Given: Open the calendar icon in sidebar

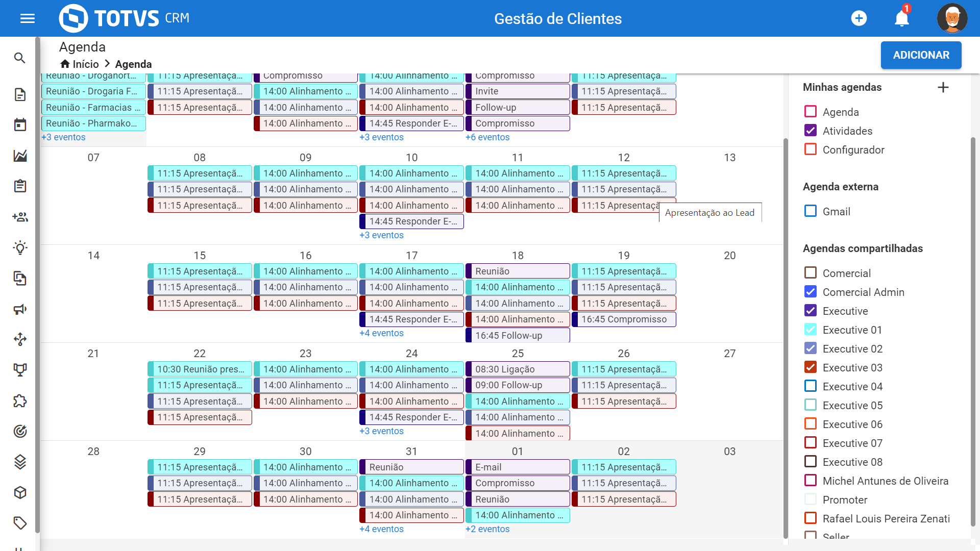Looking at the screenshot, I should (x=20, y=124).
